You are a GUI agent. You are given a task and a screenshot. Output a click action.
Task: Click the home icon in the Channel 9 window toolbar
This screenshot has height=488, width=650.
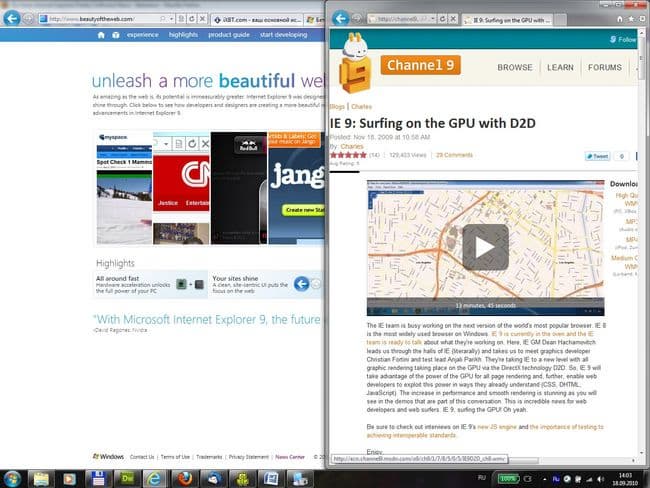pyautogui.click(x=620, y=19)
